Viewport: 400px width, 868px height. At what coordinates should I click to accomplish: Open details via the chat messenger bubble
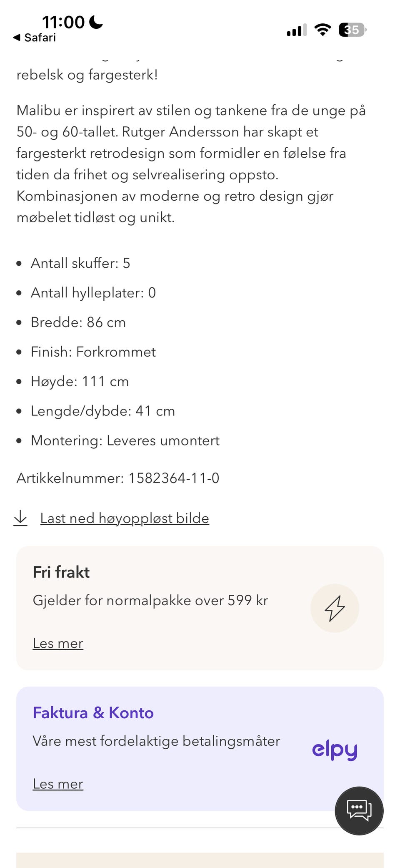click(x=359, y=810)
